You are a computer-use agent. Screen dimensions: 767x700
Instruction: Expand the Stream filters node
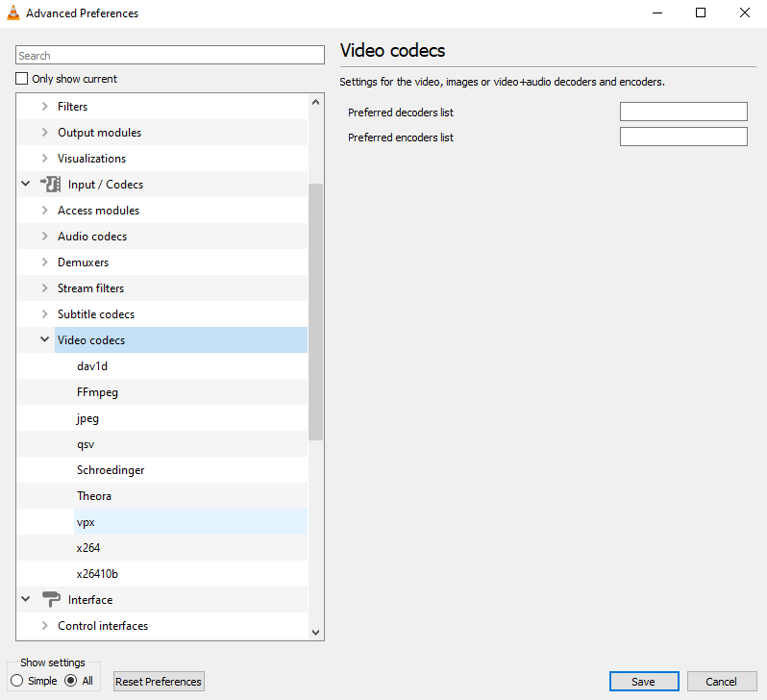(x=45, y=287)
